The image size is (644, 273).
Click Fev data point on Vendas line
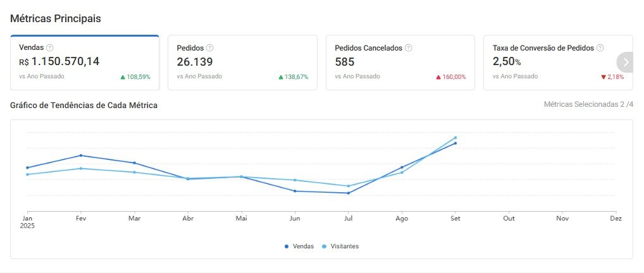tap(80, 155)
